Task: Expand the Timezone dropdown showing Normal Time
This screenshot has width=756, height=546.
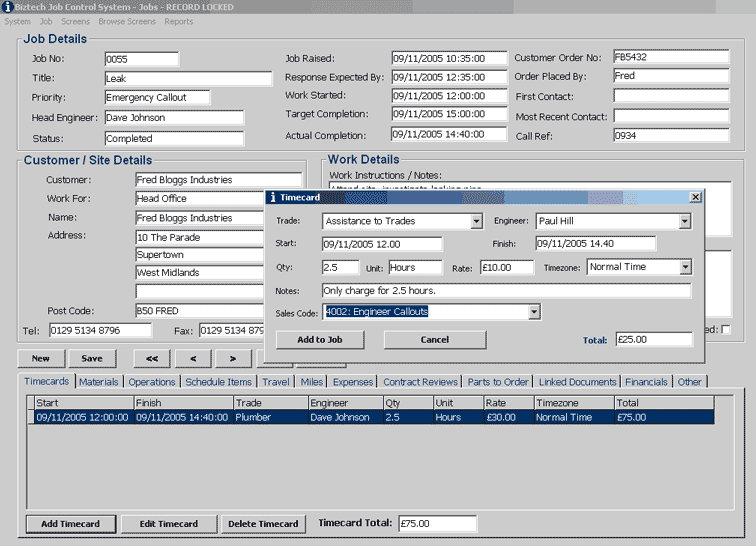Action: pos(686,267)
